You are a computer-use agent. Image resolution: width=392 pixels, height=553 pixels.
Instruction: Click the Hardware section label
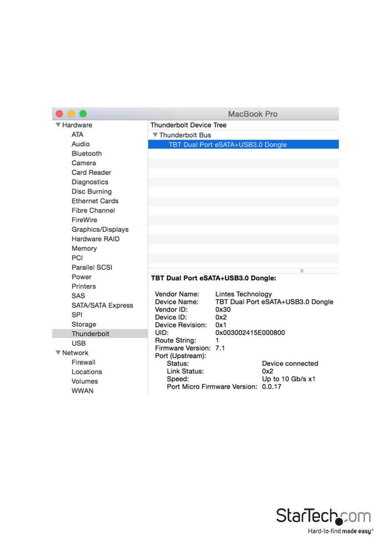tap(77, 125)
